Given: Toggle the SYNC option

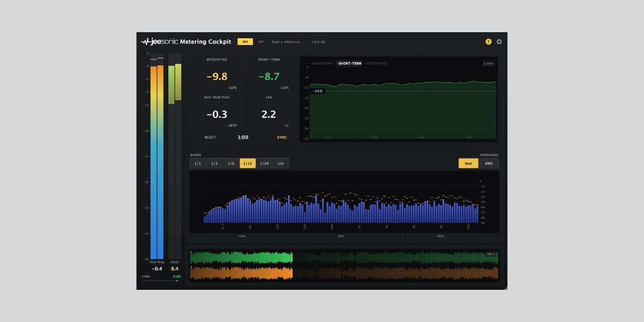Looking at the screenshot, I should 282,138.
